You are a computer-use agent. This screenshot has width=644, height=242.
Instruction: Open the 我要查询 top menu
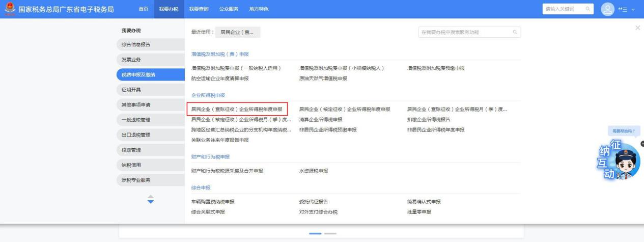tap(199, 9)
